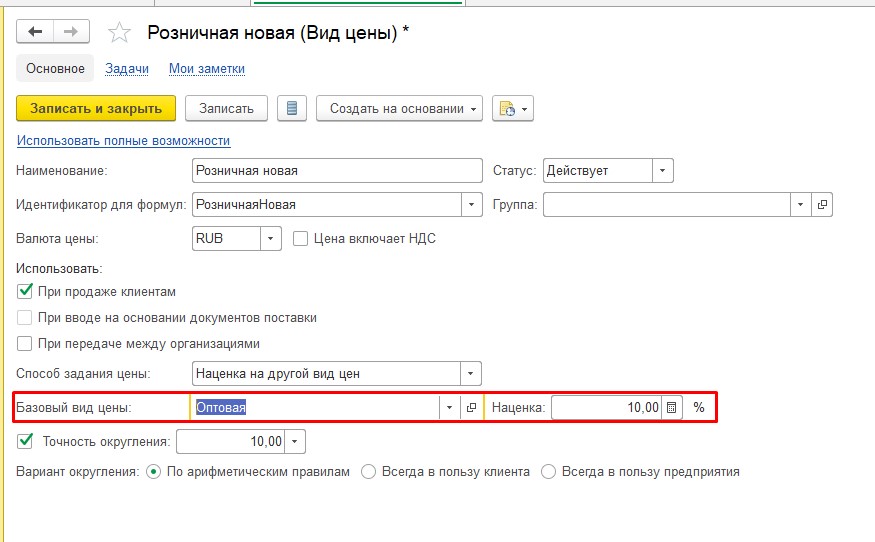Enable При передаче между организациями checkbox
875x542 pixels.
25,343
